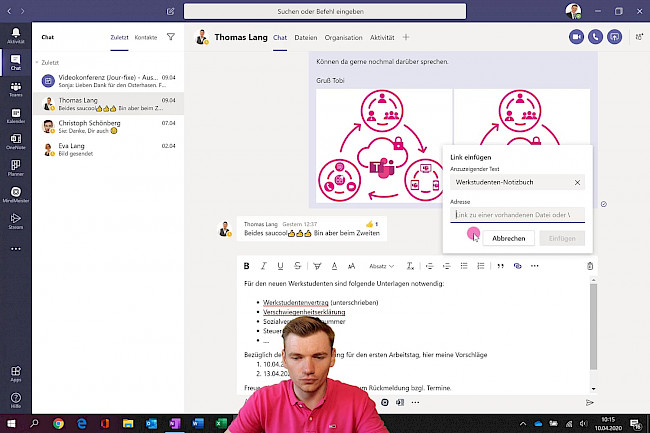Open the Kalender app in sidebar
This screenshot has height=433, width=650.
[x=15, y=116]
